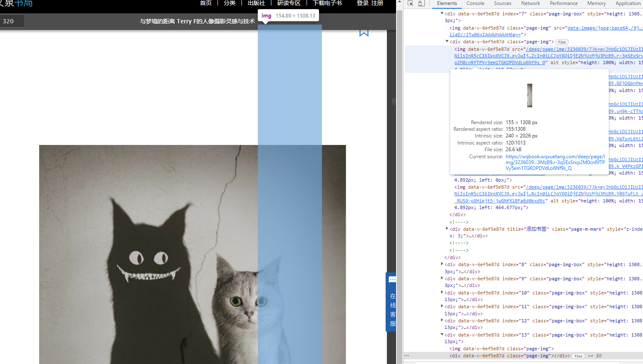Open the three-dots menu on the selected element row
Screen dimensions: 643x364
[x=406, y=356]
